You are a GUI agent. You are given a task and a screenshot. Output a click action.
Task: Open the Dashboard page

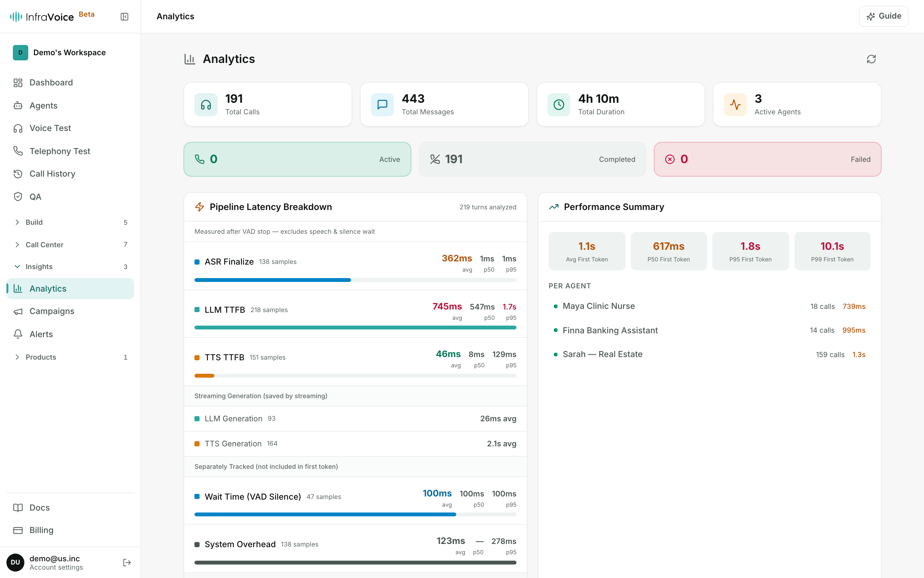click(x=70, y=83)
